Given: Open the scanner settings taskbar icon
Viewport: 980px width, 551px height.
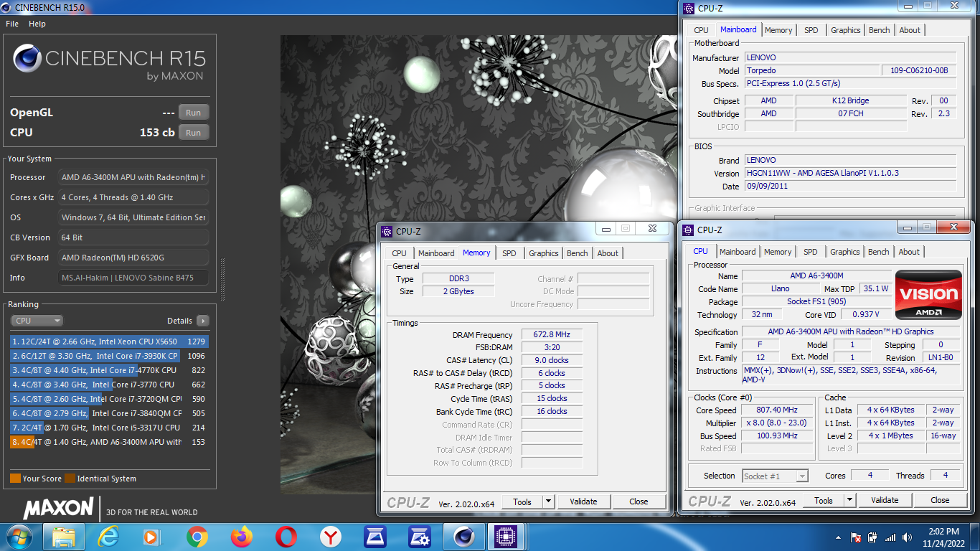Looking at the screenshot, I should [420, 537].
